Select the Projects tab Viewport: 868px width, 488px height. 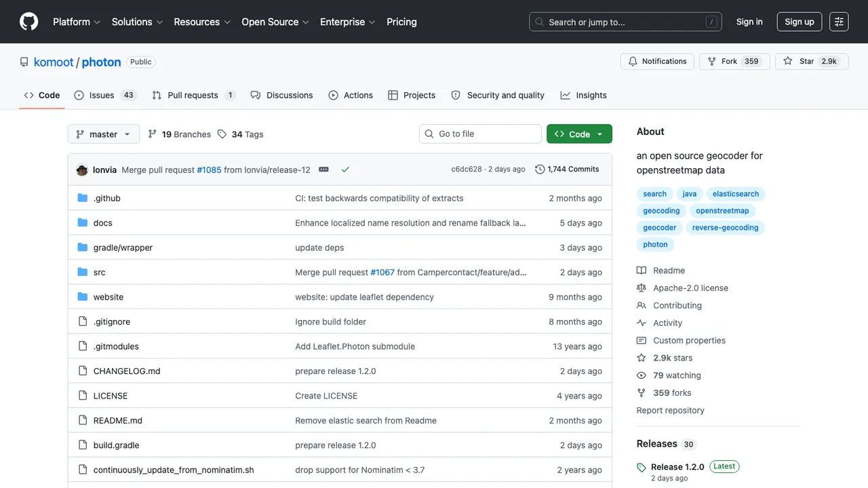coord(412,96)
